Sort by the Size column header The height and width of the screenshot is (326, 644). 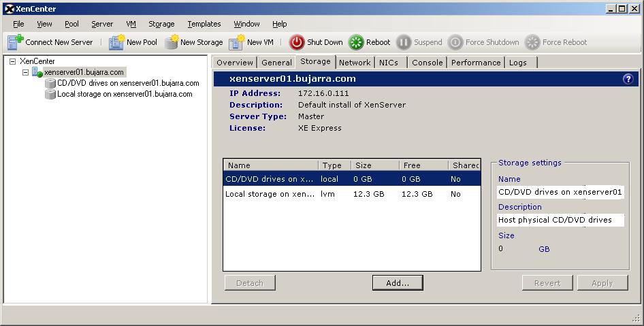click(x=375, y=165)
